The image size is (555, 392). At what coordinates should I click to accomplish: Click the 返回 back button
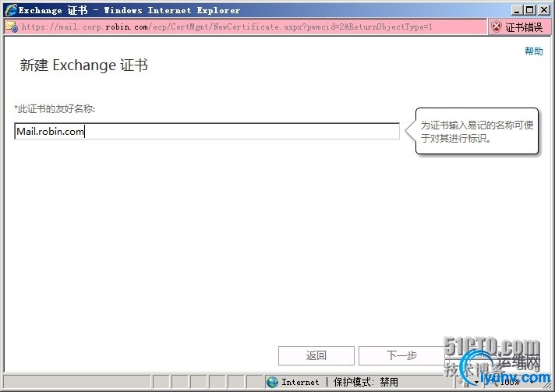point(316,355)
